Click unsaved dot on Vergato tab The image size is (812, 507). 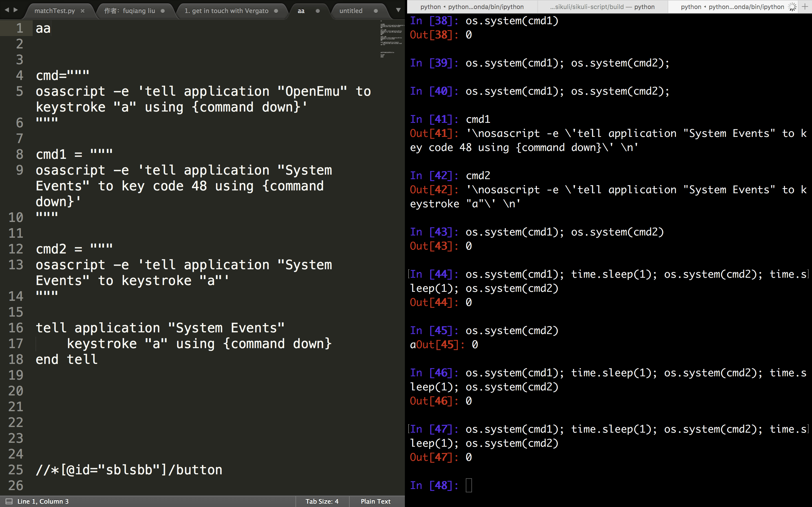[276, 11]
